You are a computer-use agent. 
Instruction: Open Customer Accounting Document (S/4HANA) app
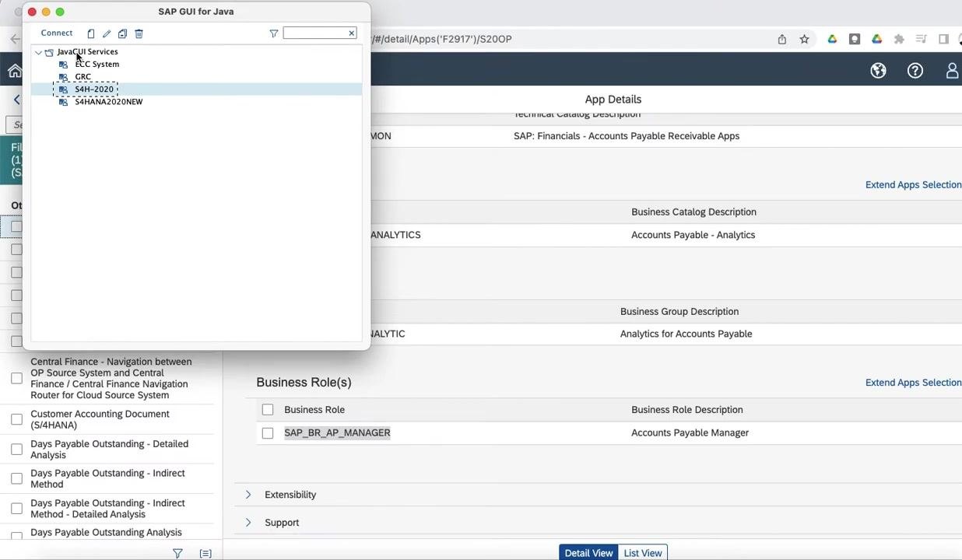pyautogui.click(x=100, y=419)
